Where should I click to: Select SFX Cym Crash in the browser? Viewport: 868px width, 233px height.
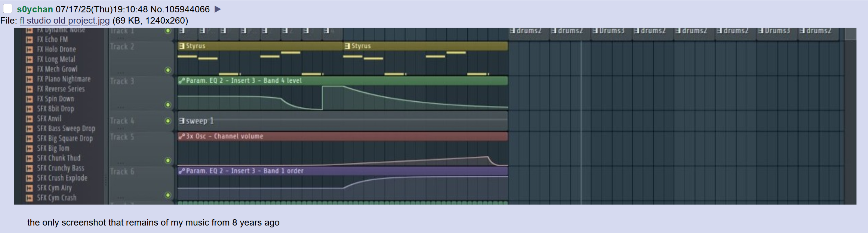coord(57,198)
